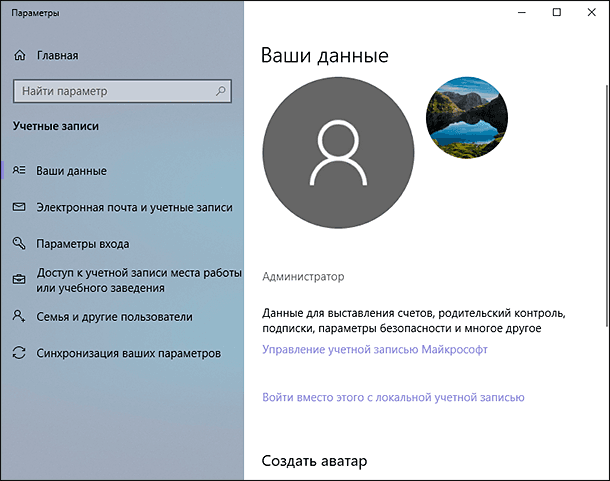The width and height of the screenshot is (610, 481).
Task: Click the billing and parental controls description
Action: click(414, 321)
